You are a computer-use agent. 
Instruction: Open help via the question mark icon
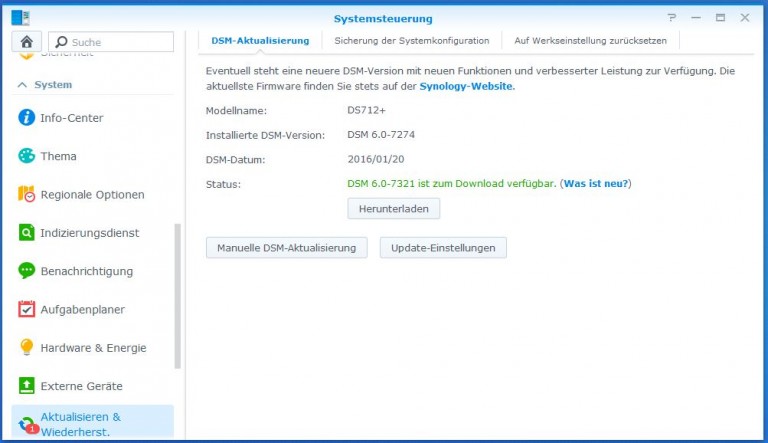pyautogui.click(x=672, y=18)
